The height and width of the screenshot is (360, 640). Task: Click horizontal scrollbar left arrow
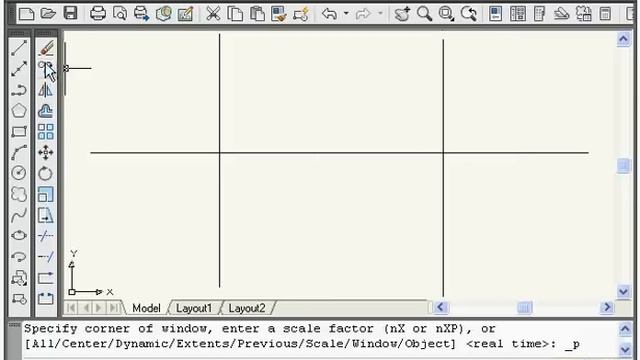(440, 307)
